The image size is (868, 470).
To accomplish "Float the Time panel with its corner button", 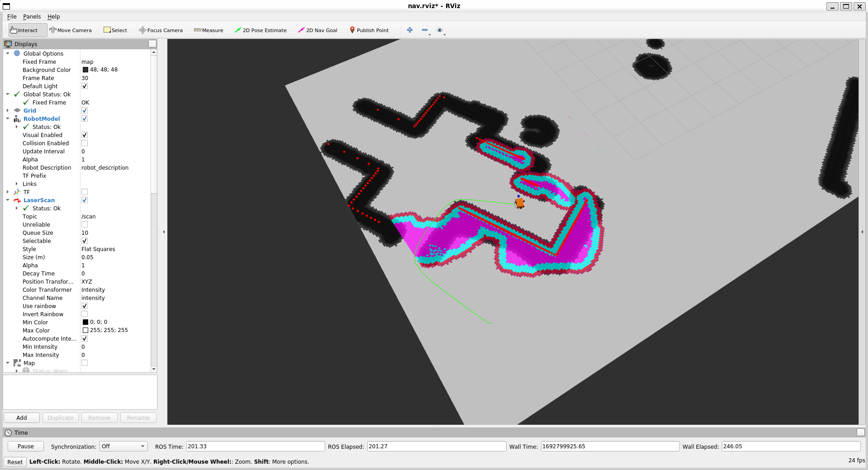I will pyautogui.click(x=861, y=432).
